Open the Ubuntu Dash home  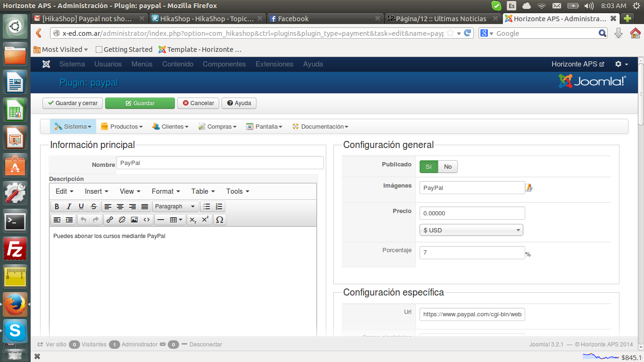coord(15,26)
